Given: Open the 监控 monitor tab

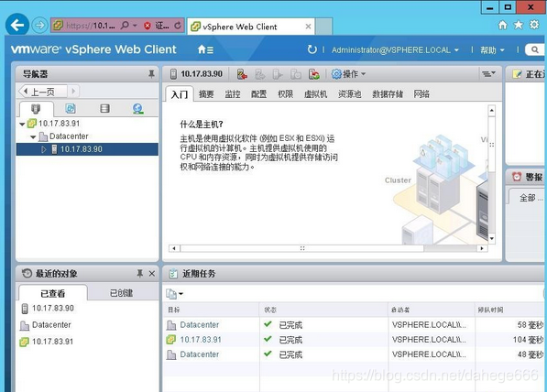Looking at the screenshot, I should (x=233, y=94).
